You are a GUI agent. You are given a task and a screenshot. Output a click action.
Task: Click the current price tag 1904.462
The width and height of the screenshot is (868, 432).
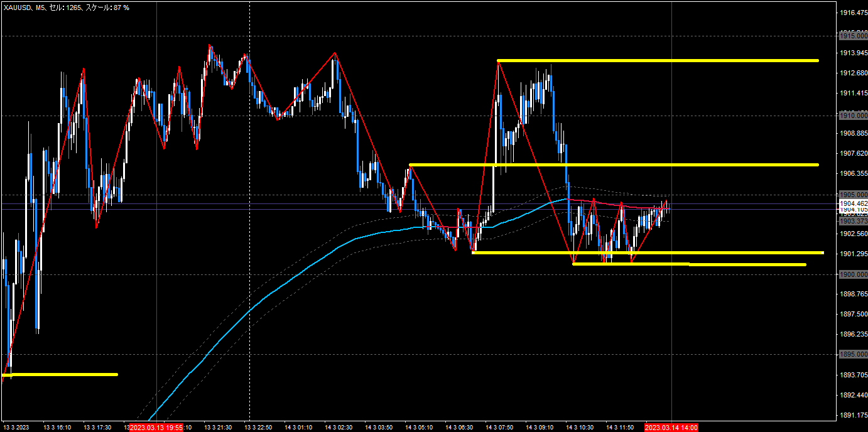(853, 203)
